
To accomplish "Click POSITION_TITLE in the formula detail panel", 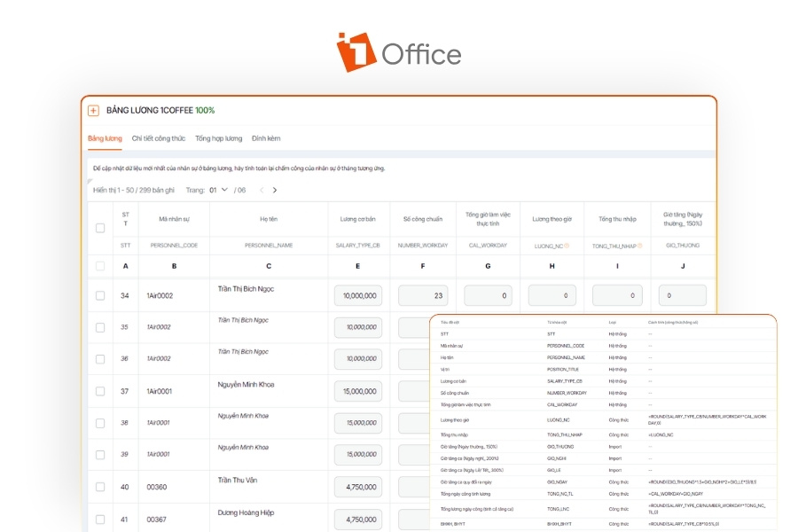I will click(x=563, y=369).
